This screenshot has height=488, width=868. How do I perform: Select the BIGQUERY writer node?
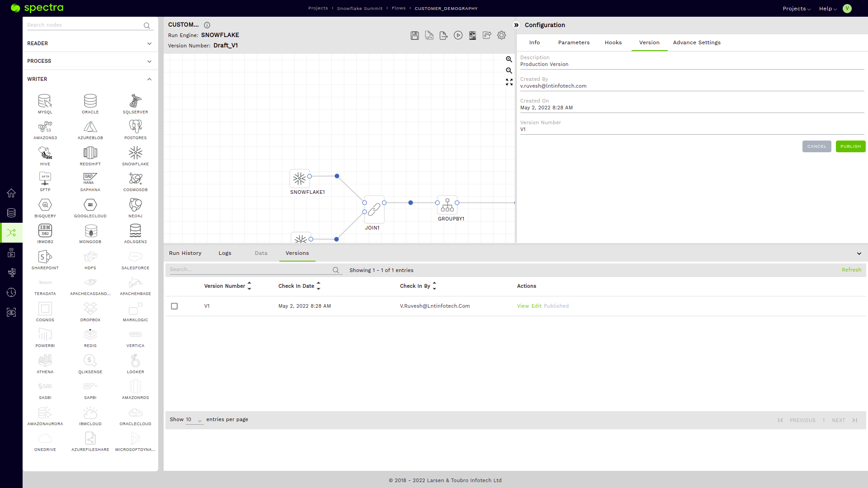pyautogui.click(x=45, y=208)
